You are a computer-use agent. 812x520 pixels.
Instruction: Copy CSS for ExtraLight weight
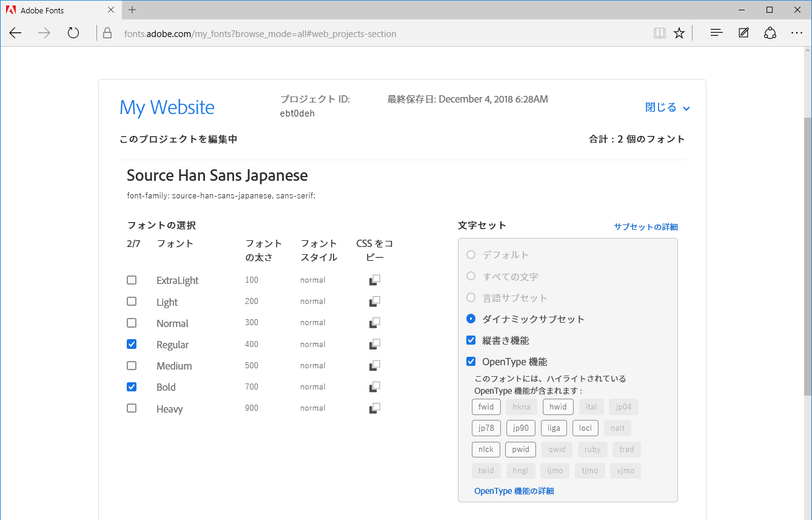pos(375,280)
